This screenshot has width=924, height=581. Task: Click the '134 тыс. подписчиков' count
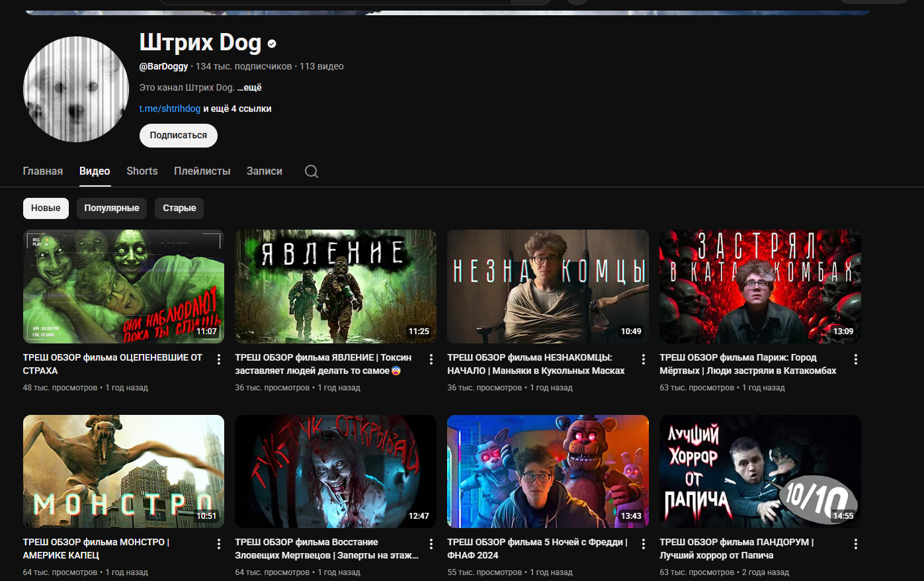pyautogui.click(x=243, y=66)
